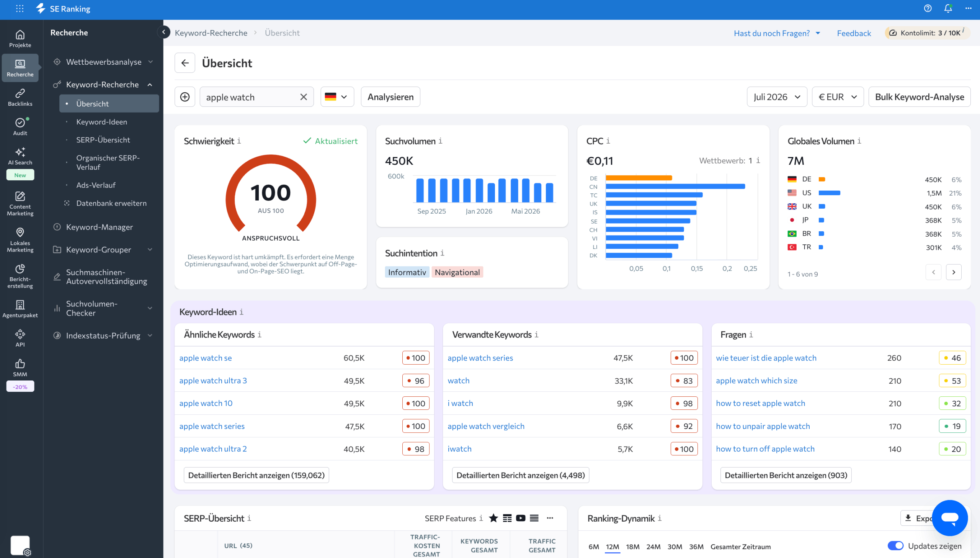Open the chat support bubble
980x558 pixels.
[949, 518]
